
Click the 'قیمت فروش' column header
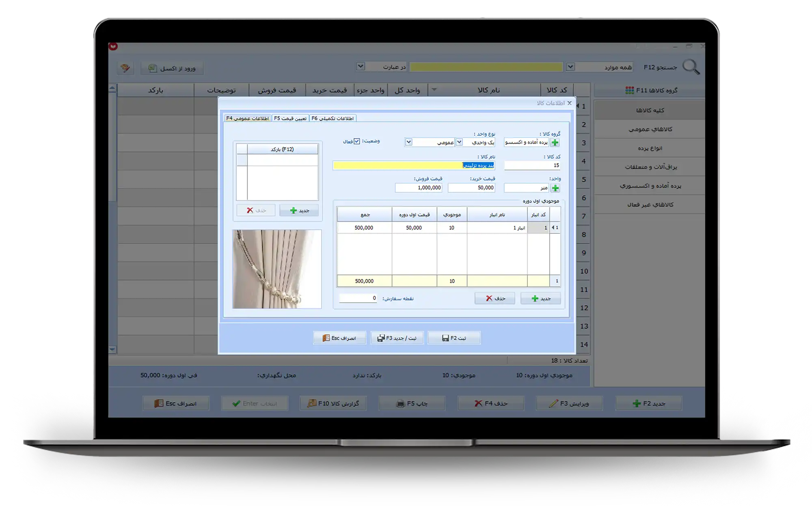click(x=277, y=90)
